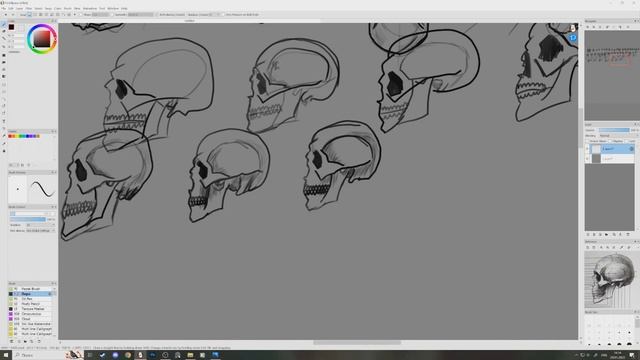Toggle visibility of the bottom layer
This screenshot has height=360, width=640.
click(587, 158)
